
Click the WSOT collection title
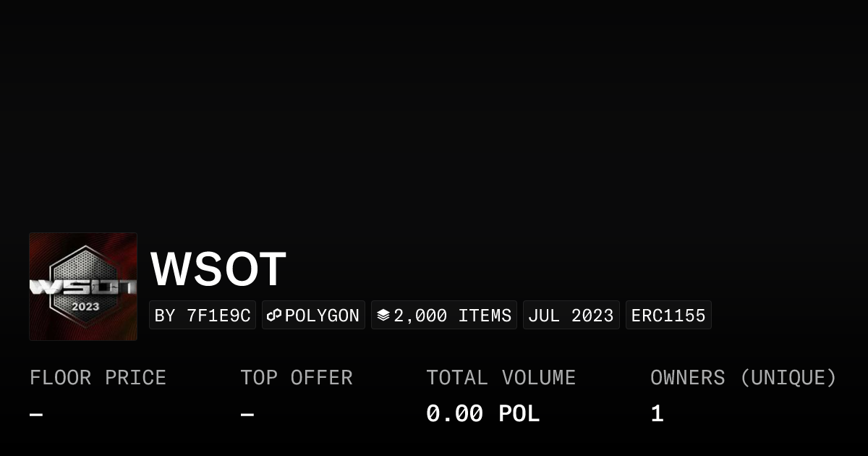pyautogui.click(x=218, y=269)
